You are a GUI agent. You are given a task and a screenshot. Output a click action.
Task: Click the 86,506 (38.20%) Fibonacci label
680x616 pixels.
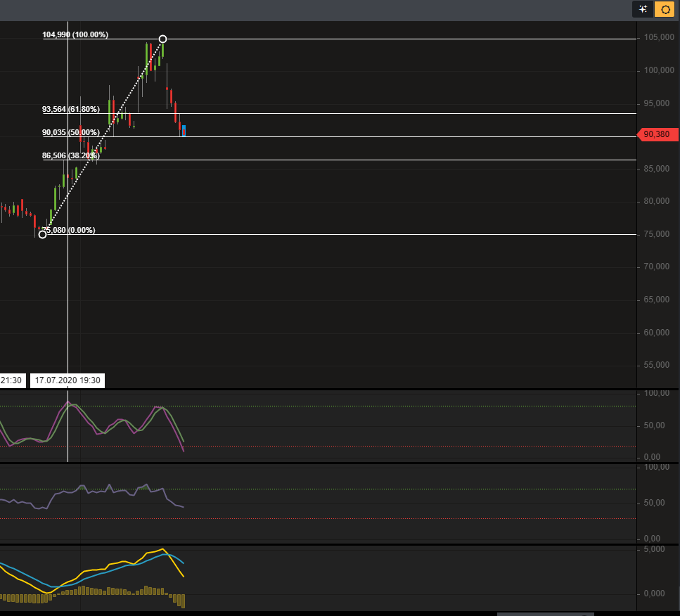pos(71,155)
